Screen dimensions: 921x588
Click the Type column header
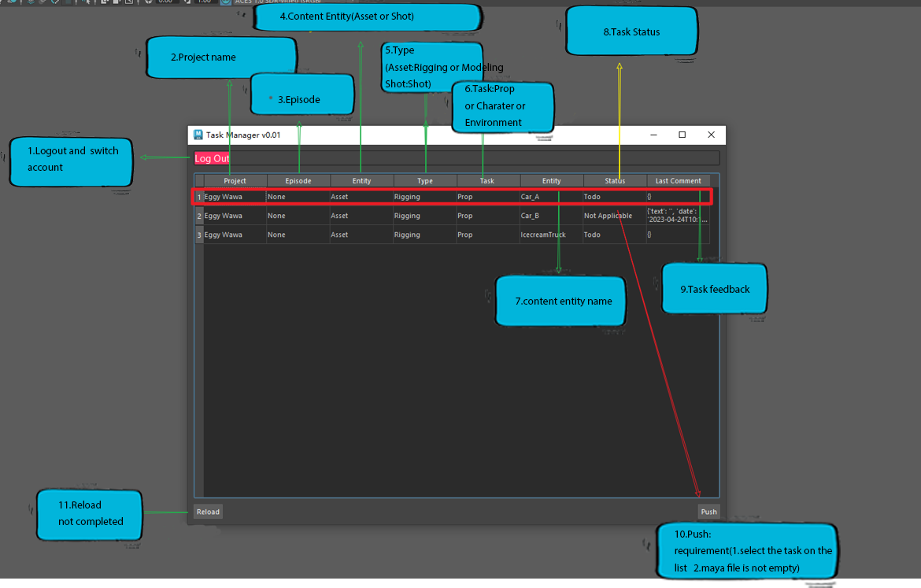[424, 181]
